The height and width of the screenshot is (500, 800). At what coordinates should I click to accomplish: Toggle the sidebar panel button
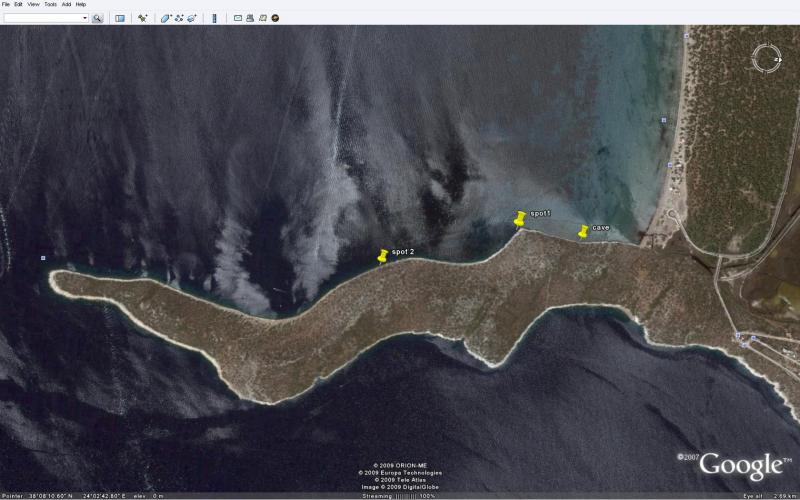point(120,18)
